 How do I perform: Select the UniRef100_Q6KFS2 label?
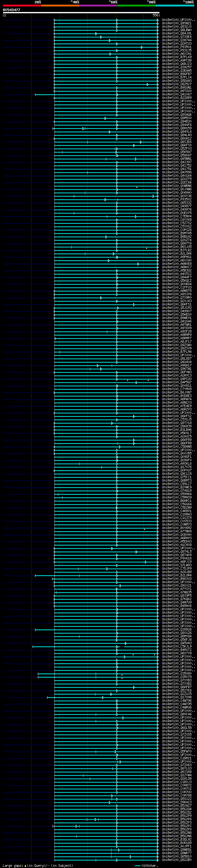(177, 416)
